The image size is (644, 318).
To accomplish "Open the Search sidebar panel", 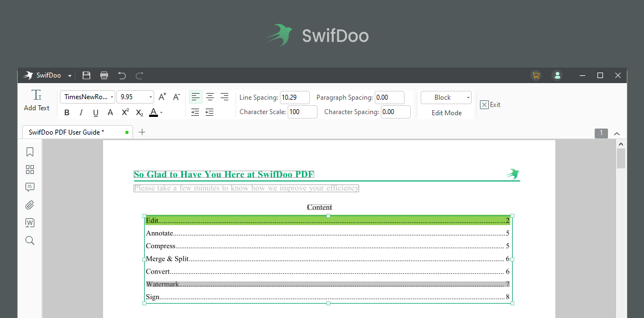I will 29,240.
